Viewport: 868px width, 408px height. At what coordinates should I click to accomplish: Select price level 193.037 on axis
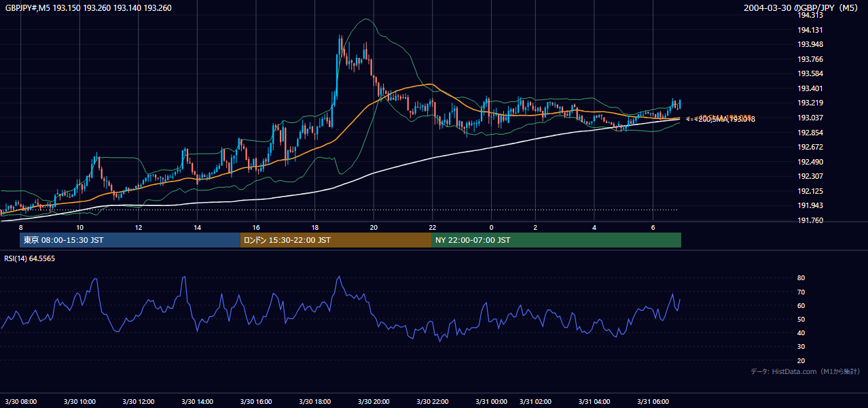pos(810,118)
